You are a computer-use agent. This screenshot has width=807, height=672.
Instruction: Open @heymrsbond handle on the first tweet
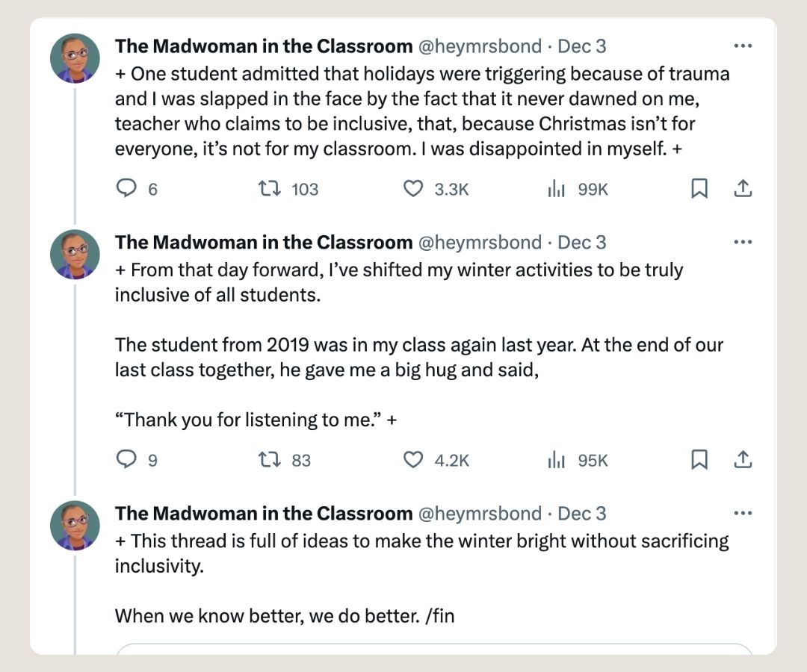point(479,46)
